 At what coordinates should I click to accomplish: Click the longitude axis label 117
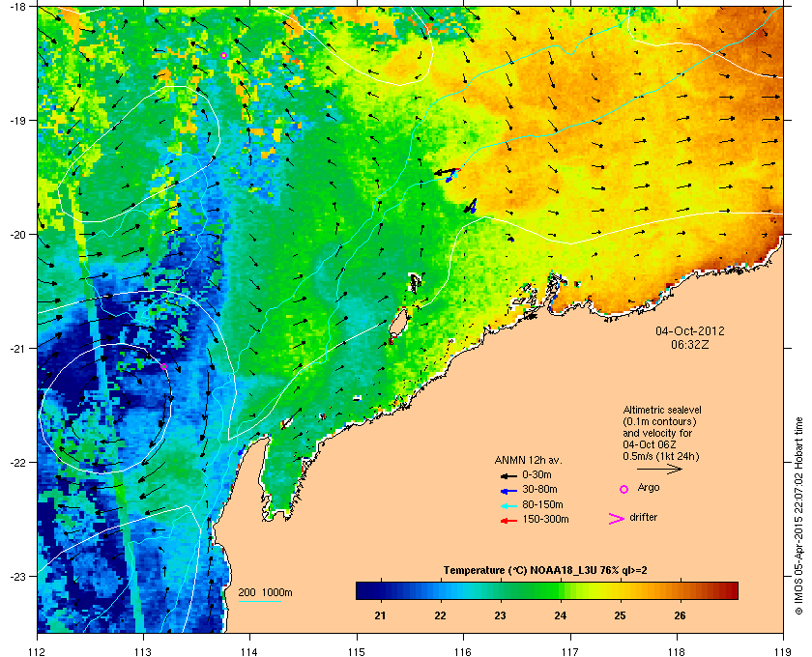[x=570, y=651]
